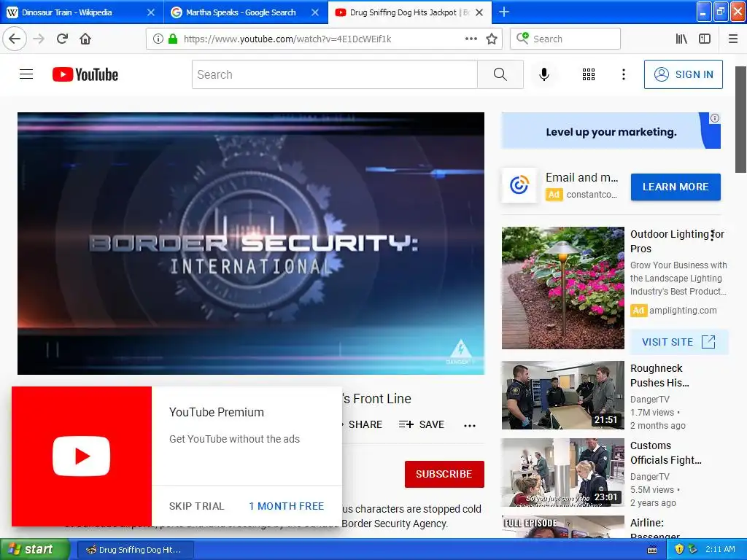Open the Outdoor Lighting for Pros thumbnail
Image resolution: width=747 pixels, height=560 pixels.
pos(562,287)
